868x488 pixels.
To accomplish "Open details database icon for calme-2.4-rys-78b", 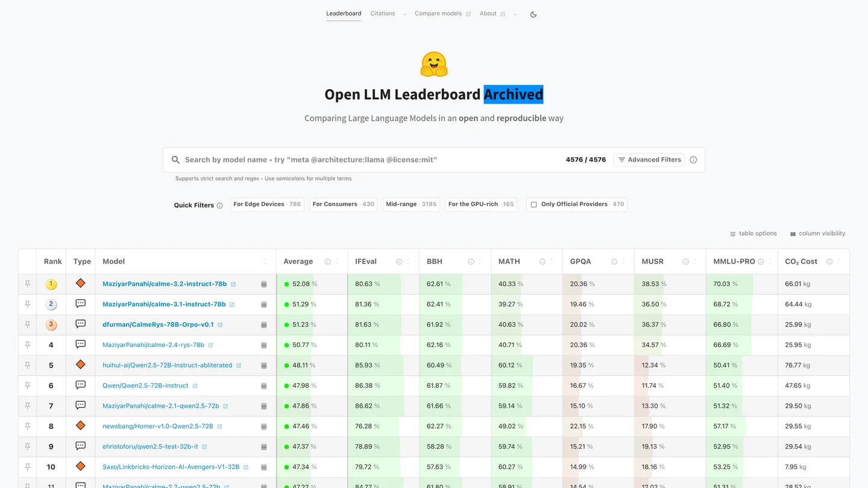I will point(263,345).
